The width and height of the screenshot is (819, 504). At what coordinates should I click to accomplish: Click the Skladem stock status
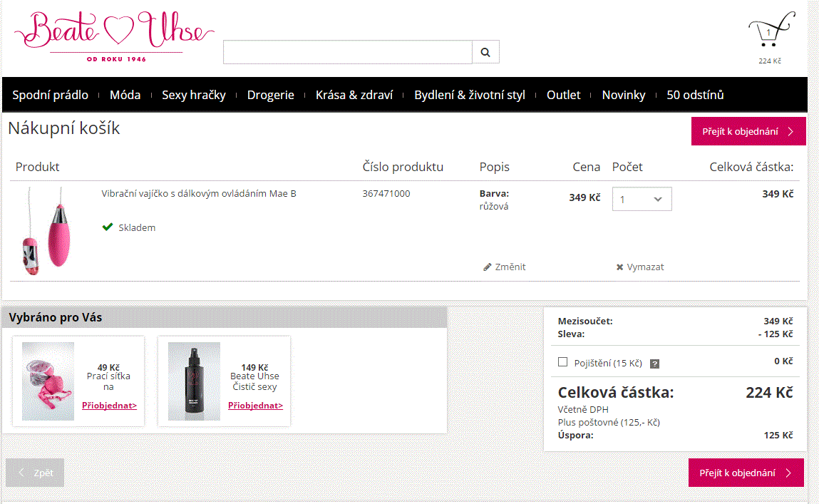129,227
